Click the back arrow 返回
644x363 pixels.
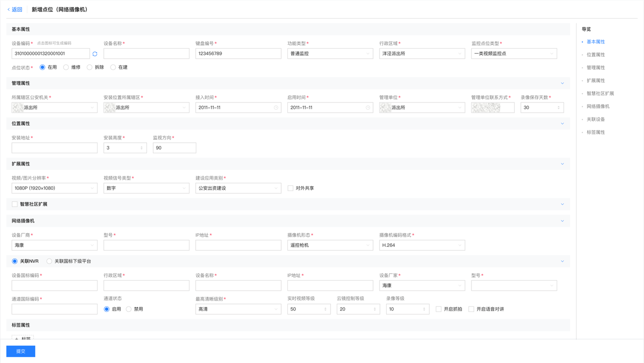click(x=15, y=9)
